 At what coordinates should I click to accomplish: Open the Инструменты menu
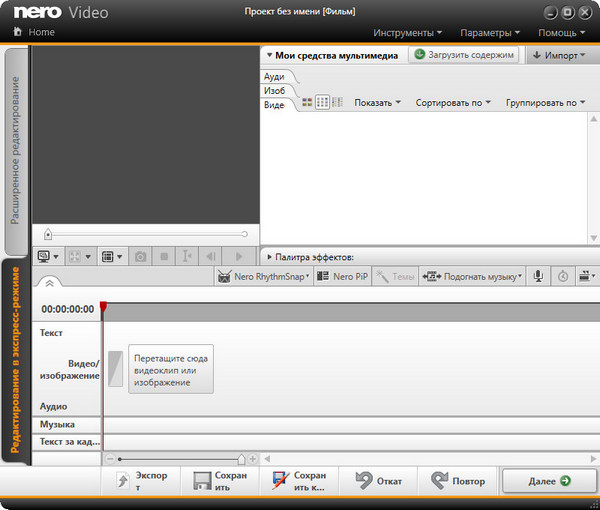click(409, 33)
